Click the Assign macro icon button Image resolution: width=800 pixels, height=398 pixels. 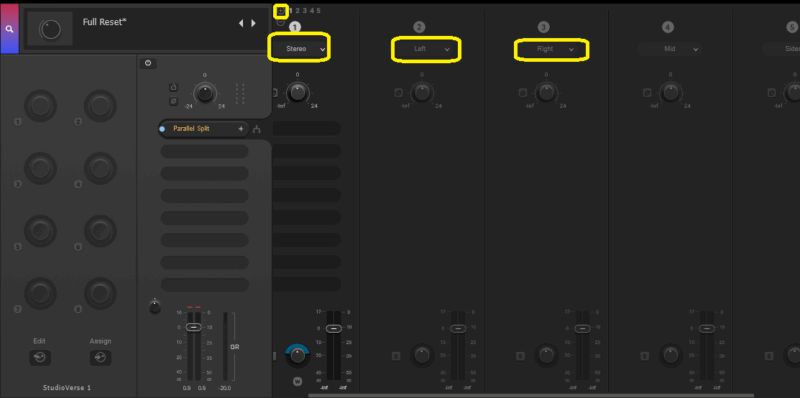[101, 358]
